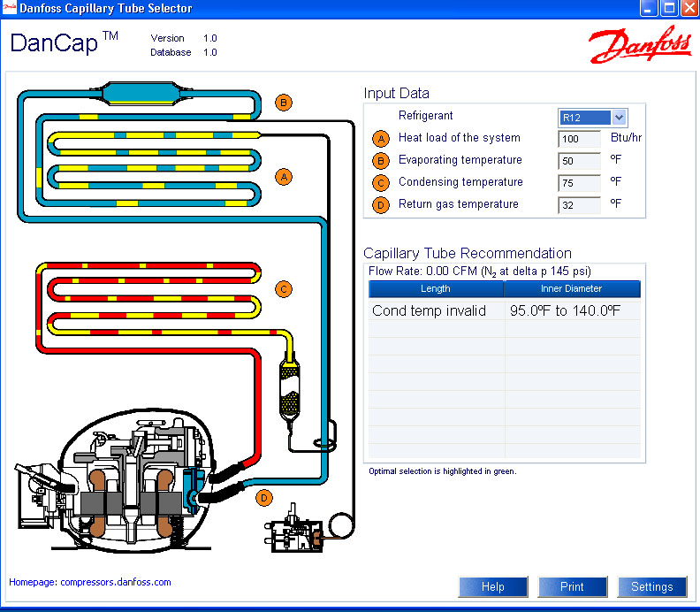Click the orange B marker beside Evaporating temperature label

(381, 161)
